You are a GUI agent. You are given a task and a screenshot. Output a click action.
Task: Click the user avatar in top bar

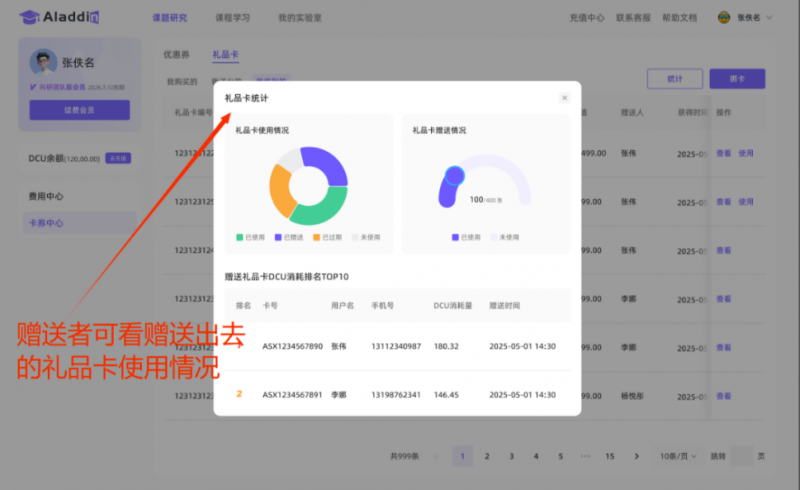tap(724, 17)
